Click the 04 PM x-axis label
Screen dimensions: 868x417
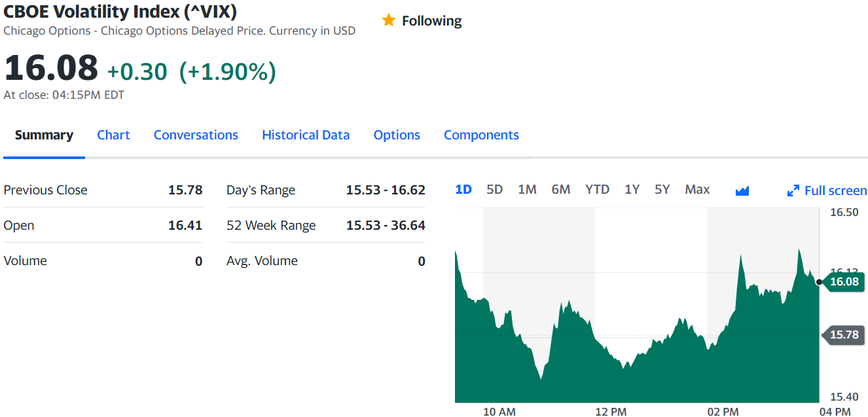(x=835, y=412)
